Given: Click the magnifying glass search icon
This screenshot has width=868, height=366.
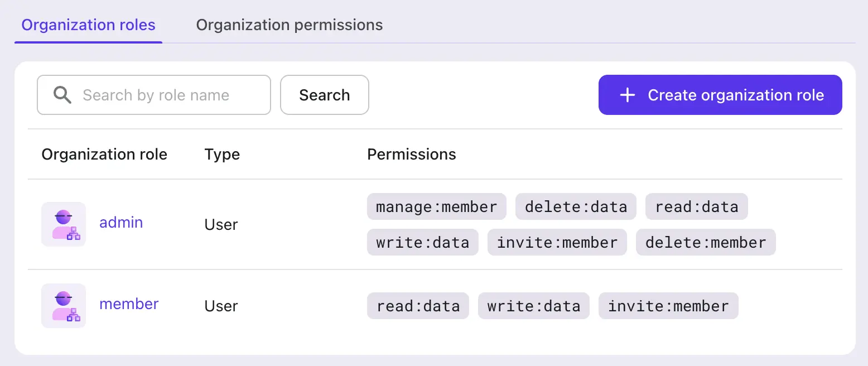Looking at the screenshot, I should point(62,95).
